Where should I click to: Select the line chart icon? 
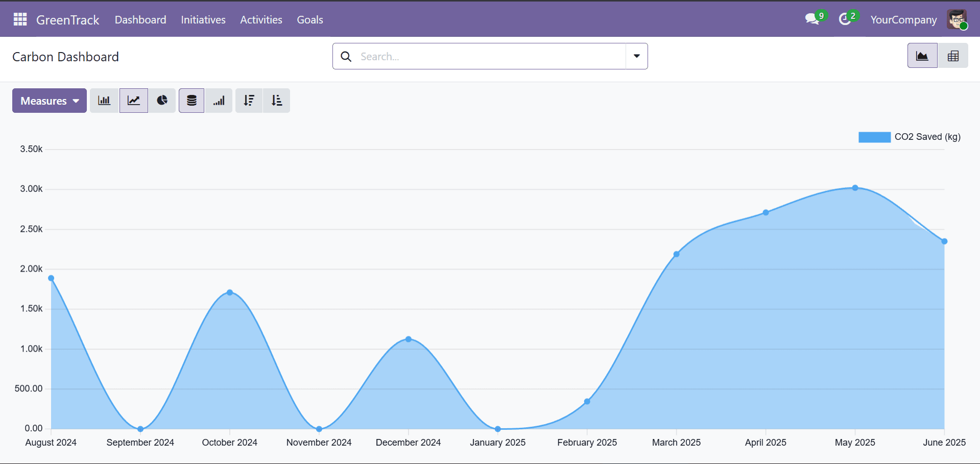(x=134, y=101)
